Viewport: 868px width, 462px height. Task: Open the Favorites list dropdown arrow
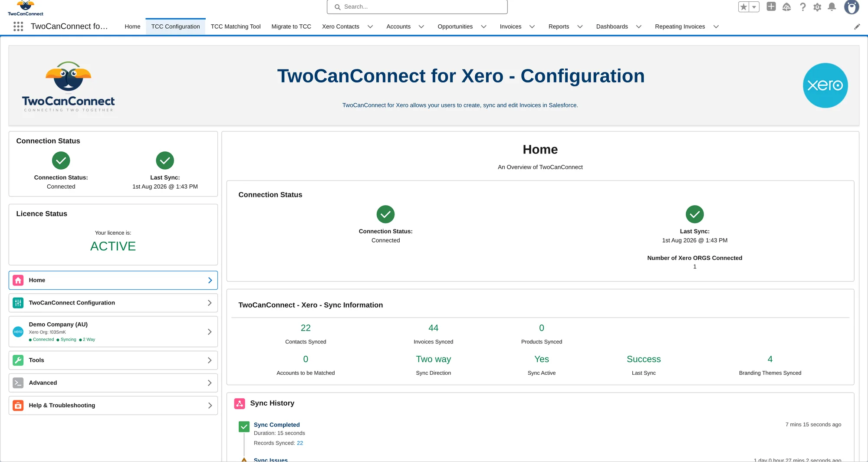click(x=754, y=7)
